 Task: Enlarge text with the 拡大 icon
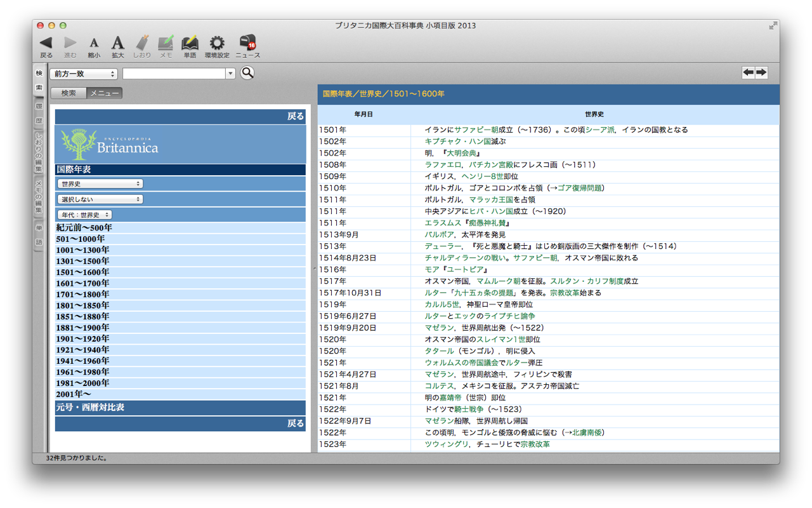(x=118, y=43)
